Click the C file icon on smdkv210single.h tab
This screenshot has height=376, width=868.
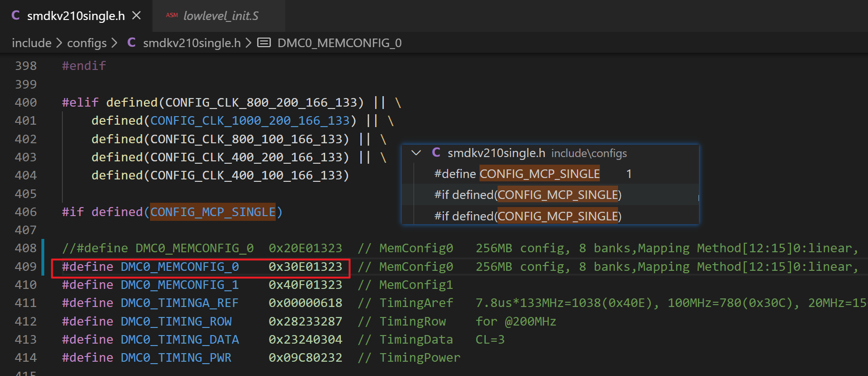tap(16, 16)
